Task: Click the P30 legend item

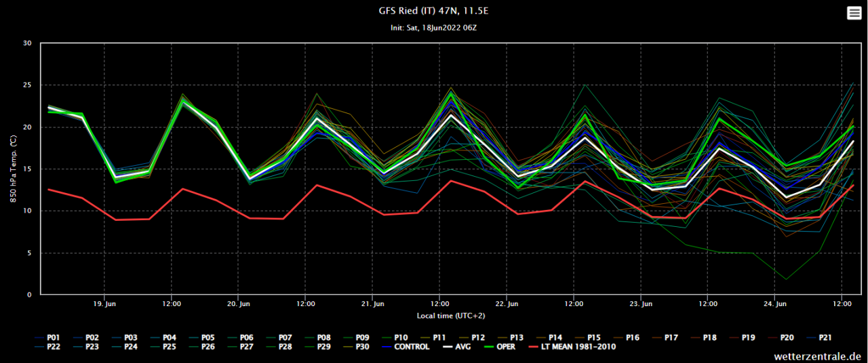Action: pos(363,347)
